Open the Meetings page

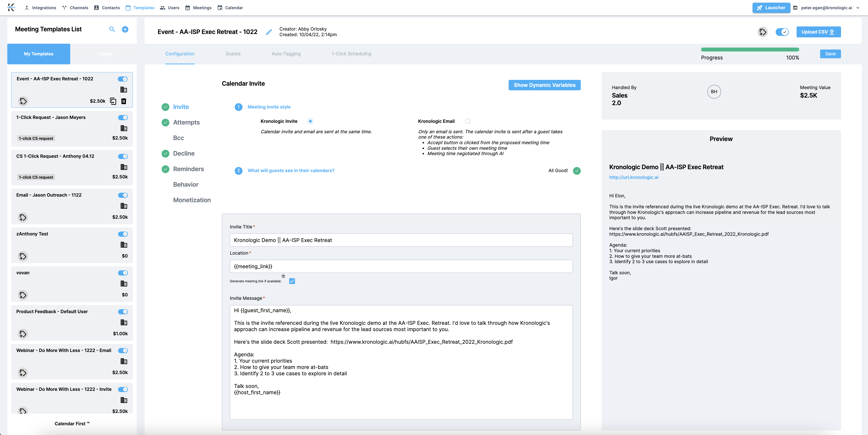tap(199, 8)
